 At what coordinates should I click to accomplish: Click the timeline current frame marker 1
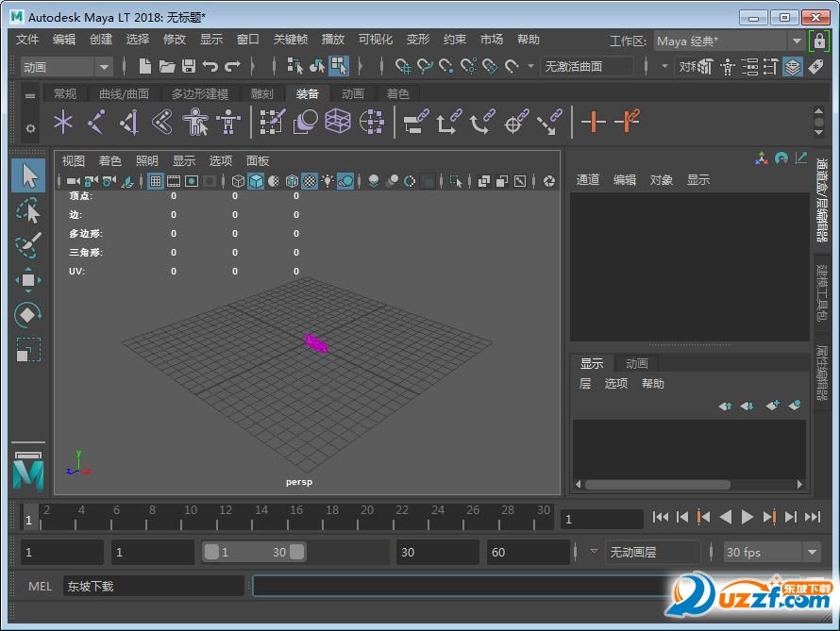[x=28, y=517]
